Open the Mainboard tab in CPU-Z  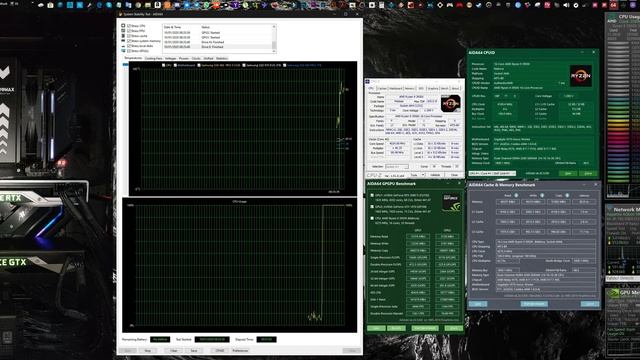396,88
